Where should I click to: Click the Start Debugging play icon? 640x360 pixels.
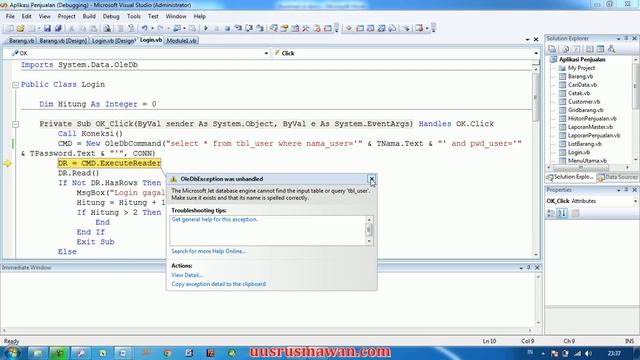[206, 28]
